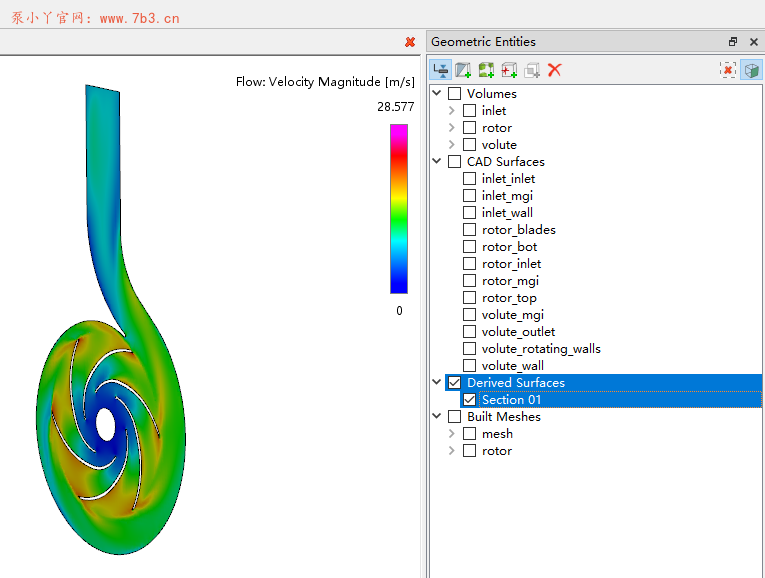This screenshot has height=578, width=765.
Task: Click the add section plane icon
Action: pos(463,70)
